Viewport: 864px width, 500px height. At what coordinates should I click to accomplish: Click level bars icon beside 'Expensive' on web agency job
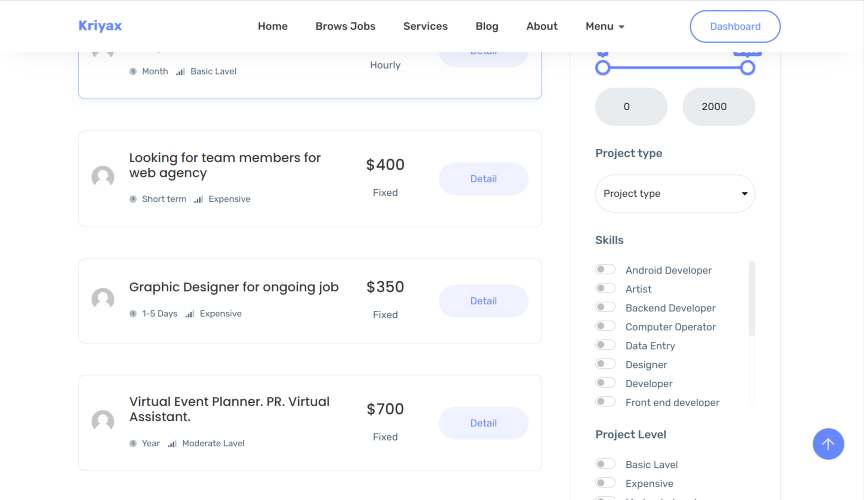click(x=198, y=199)
